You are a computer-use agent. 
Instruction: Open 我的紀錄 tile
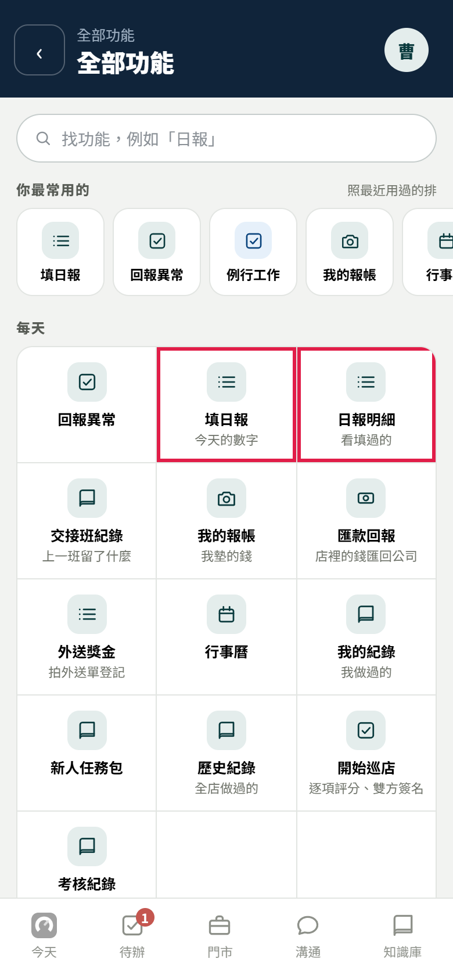coord(366,637)
